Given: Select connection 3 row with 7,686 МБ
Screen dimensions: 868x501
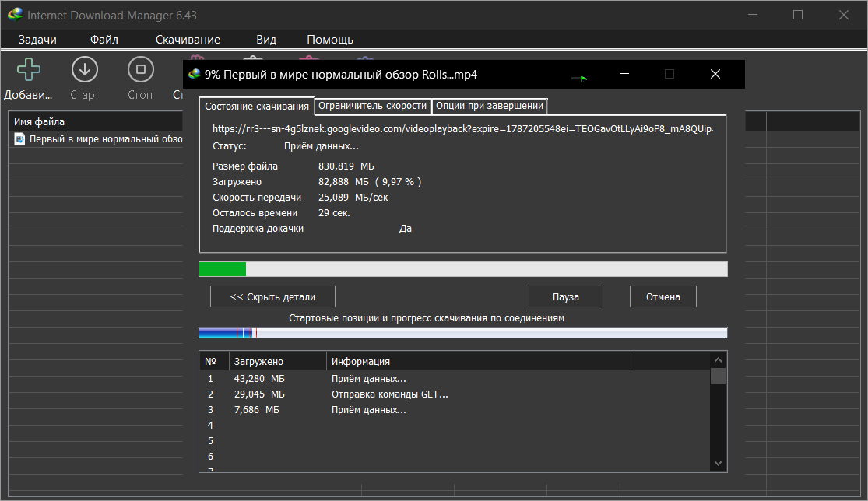Looking at the screenshot, I should click(x=454, y=410).
